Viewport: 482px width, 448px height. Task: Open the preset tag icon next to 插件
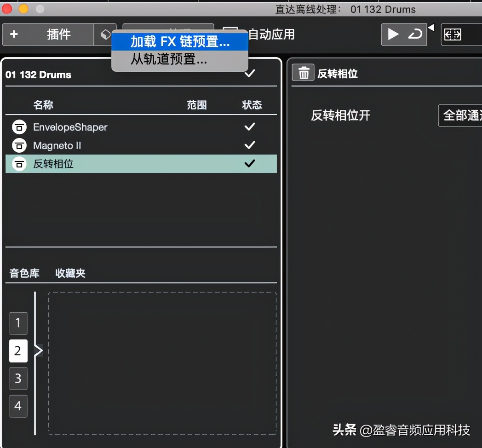(105, 34)
